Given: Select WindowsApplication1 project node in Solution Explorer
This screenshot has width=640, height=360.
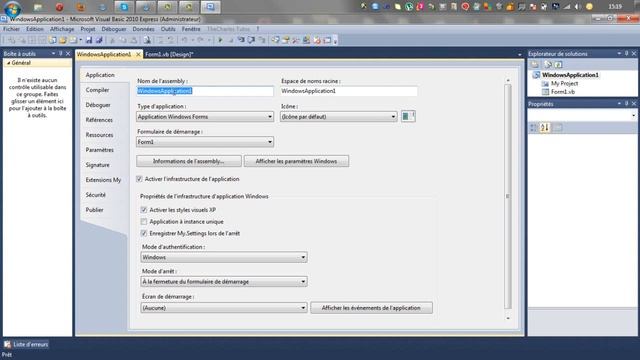Looking at the screenshot, I should point(570,75).
